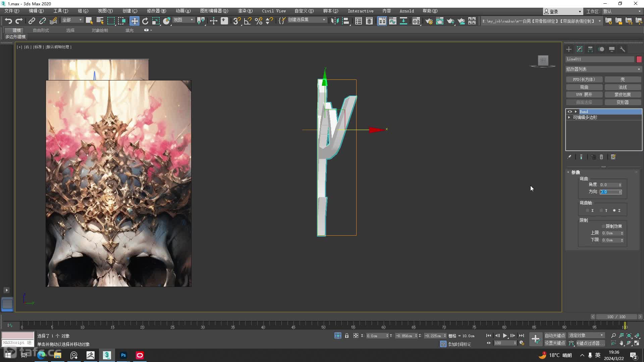Open the 渲染(R) menu
This screenshot has width=644, height=362.
(245, 11)
